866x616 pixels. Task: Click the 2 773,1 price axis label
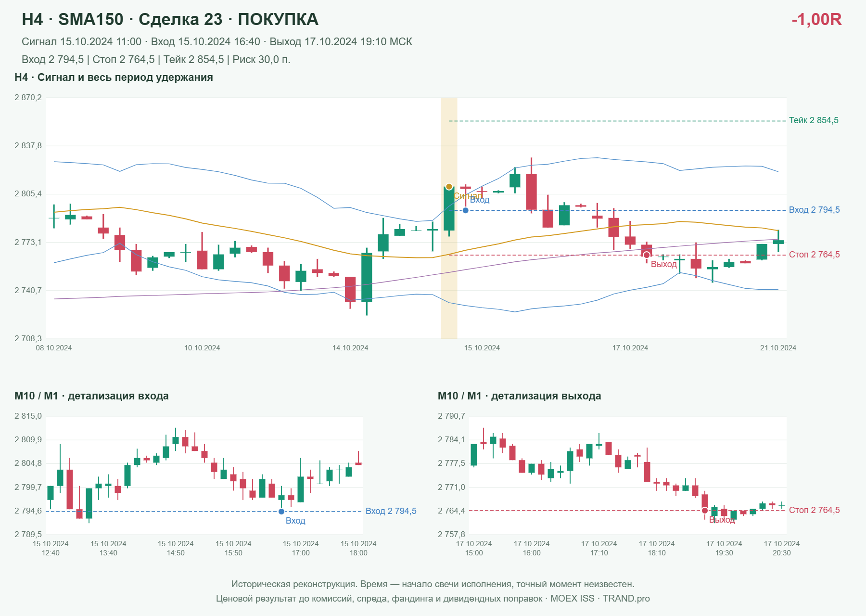click(28, 242)
